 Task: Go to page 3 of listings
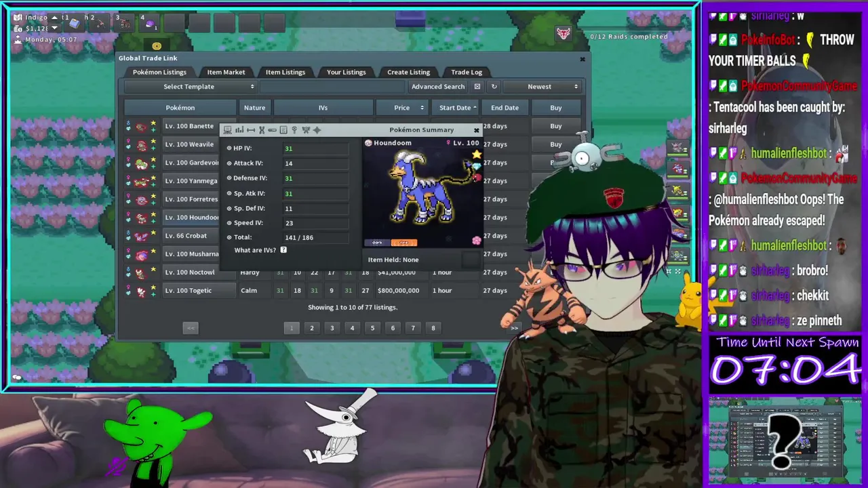(332, 328)
